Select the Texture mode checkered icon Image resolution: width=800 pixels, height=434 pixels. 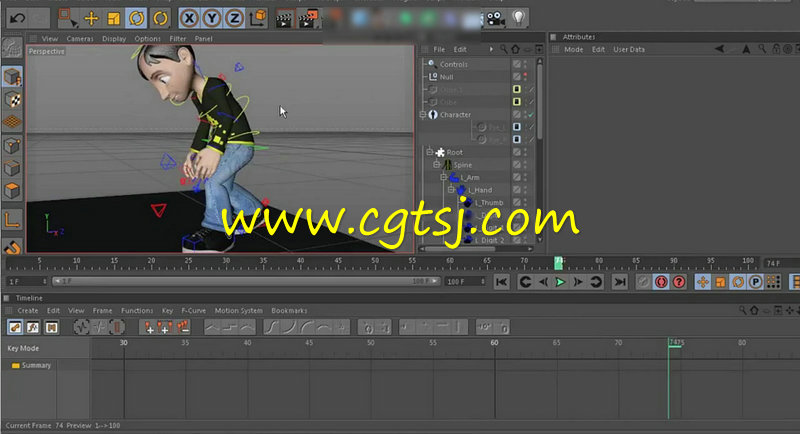pos(12,99)
